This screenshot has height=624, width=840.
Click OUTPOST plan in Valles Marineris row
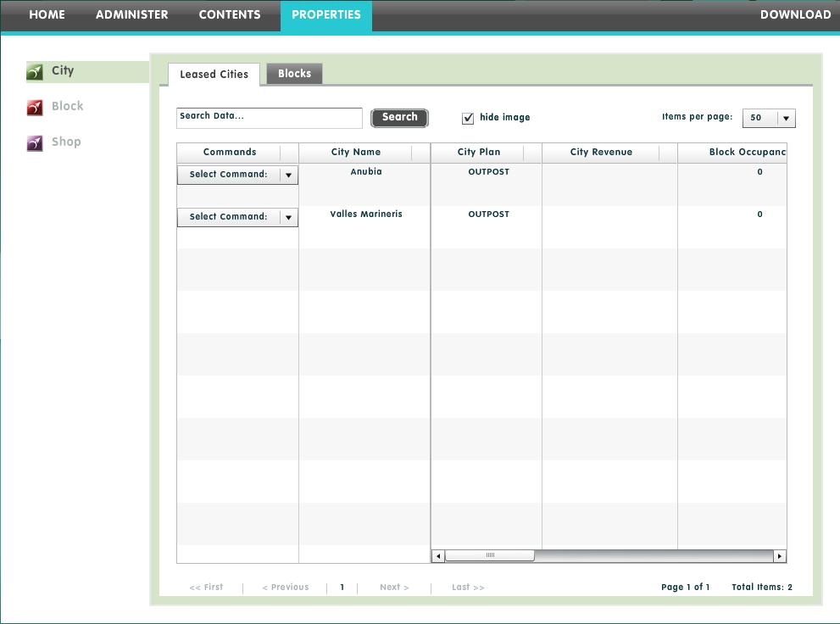(488, 214)
